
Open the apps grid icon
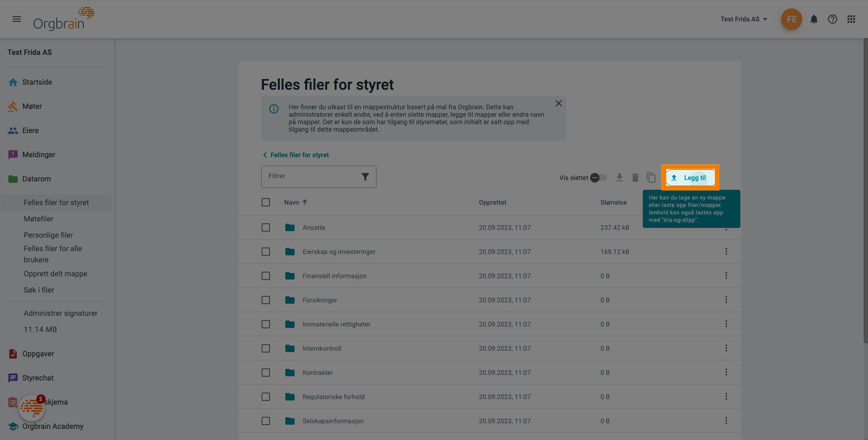point(851,19)
